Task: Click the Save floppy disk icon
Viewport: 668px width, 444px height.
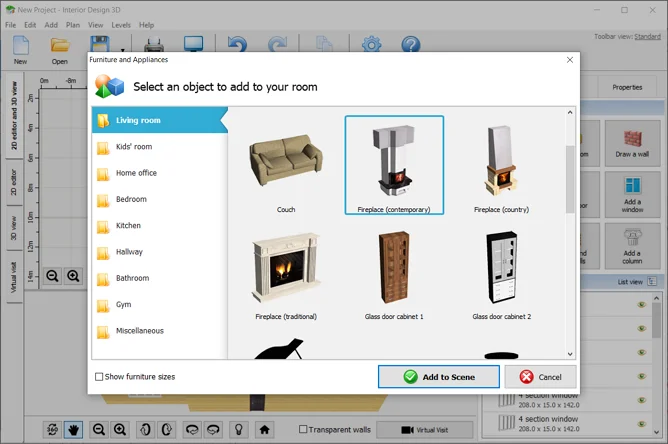Action: click(100, 44)
